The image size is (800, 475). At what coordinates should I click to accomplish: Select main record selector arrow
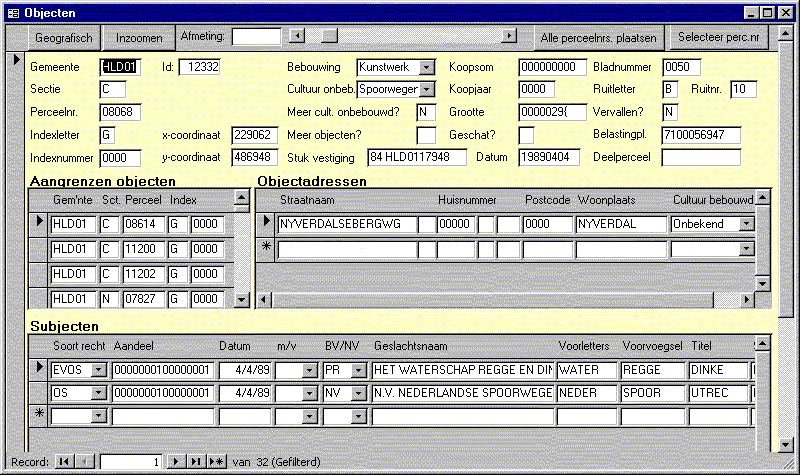coord(16,60)
